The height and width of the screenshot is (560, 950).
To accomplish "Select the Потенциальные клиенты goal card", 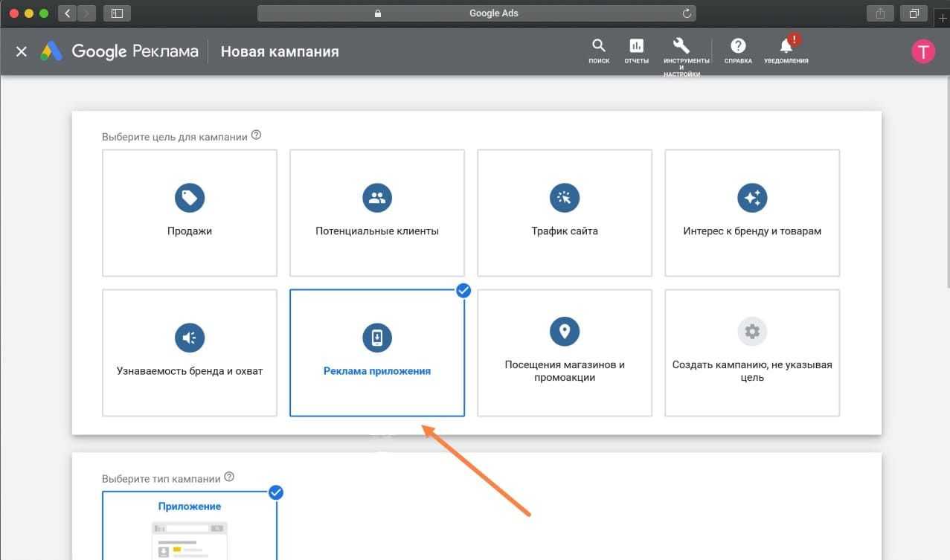I will pyautogui.click(x=376, y=213).
